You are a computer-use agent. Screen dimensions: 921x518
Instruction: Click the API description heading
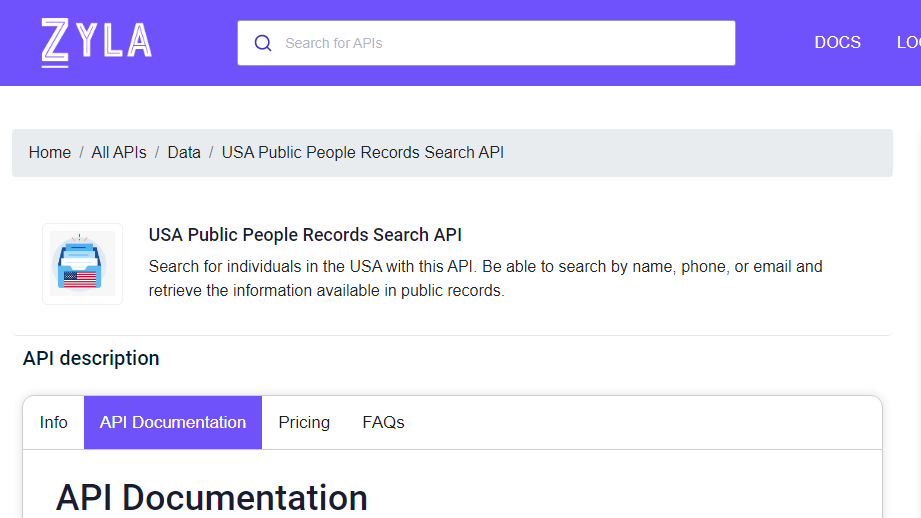point(91,358)
